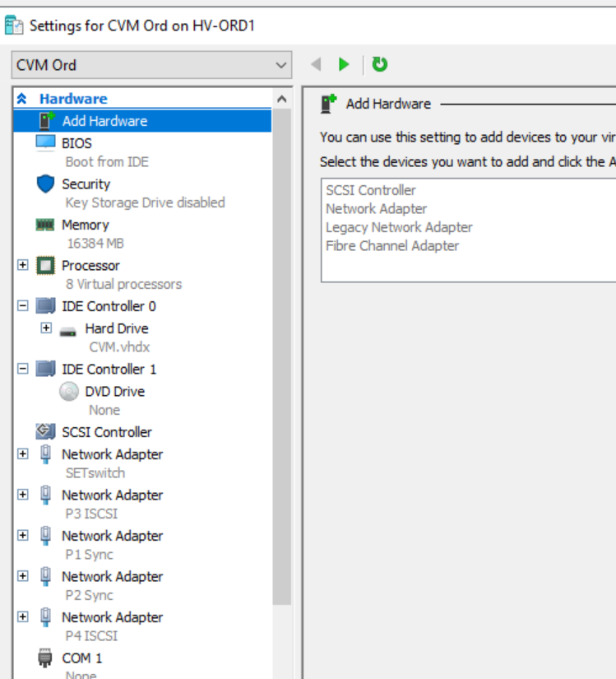The image size is (616, 679).
Task: Click P3 ISCSI network adapter icon
Action: tap(45, 495)
